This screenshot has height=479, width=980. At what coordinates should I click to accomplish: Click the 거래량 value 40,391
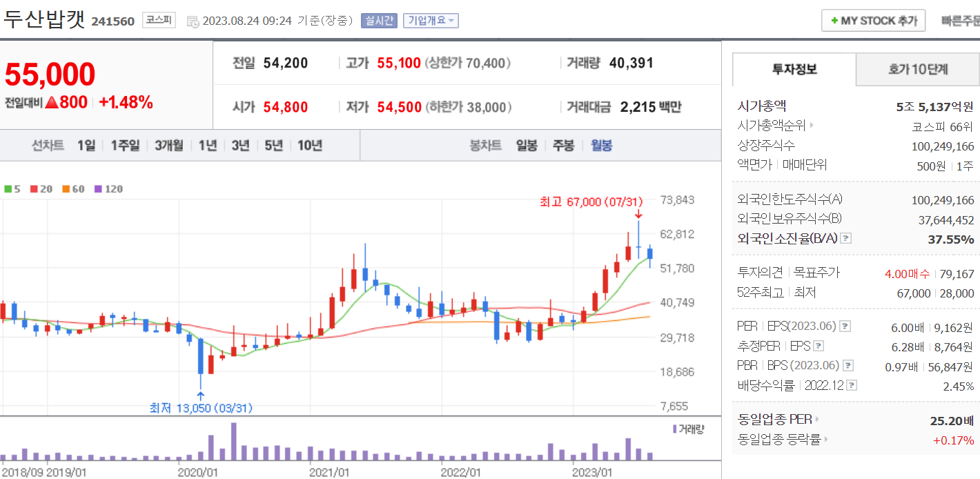pos(631,63)
